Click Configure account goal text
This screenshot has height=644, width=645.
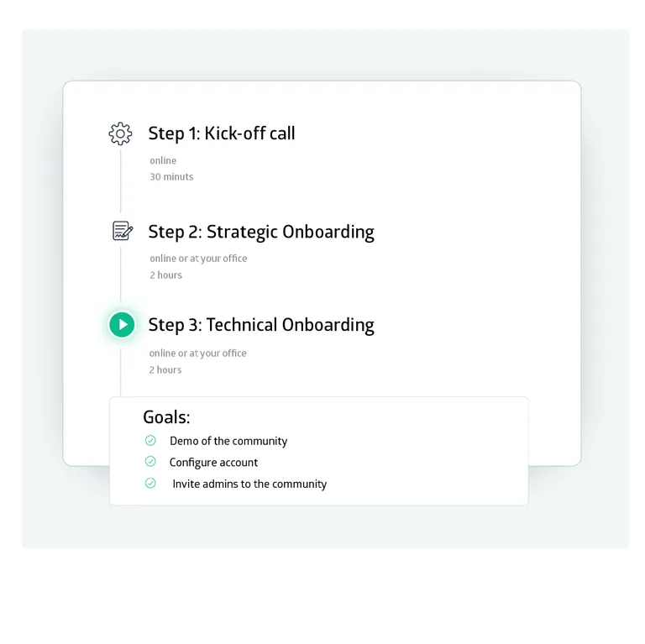tap(213, 463)
